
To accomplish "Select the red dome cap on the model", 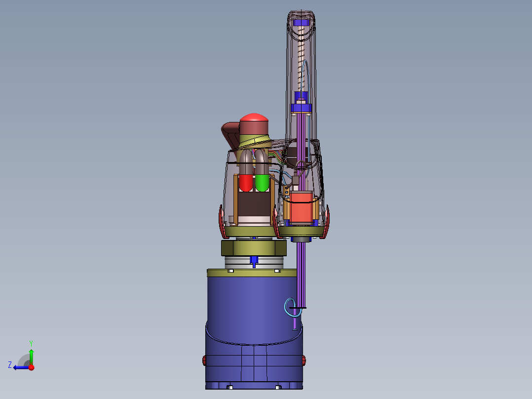I will click(254, 118).
